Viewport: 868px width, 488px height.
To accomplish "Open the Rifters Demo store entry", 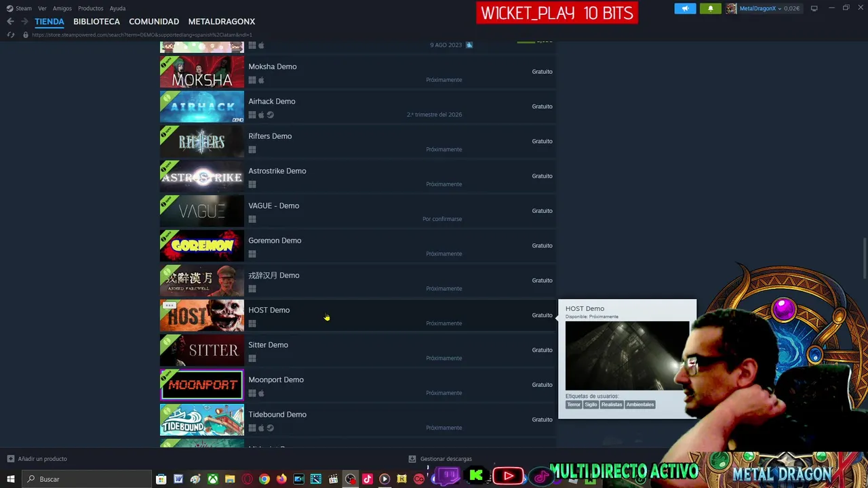I will point(357,142).
